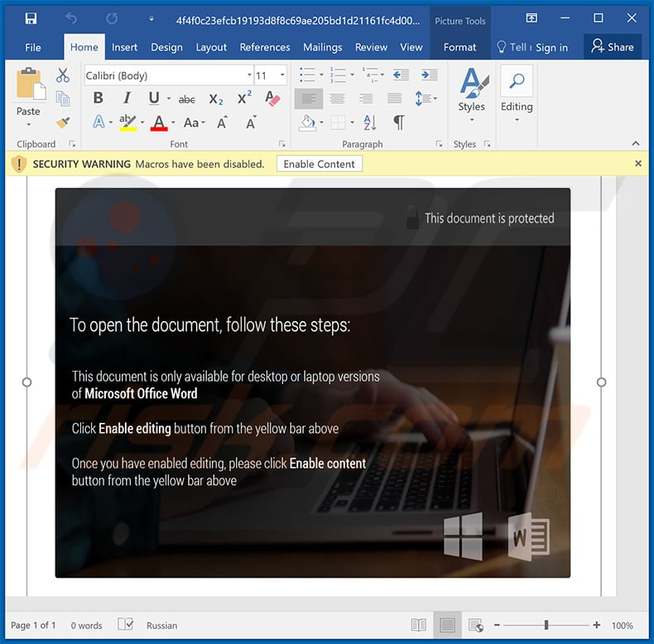Apply yellow text highlight color
The width and height of the screenshot is (654, 644).
[x=127, y=123]
